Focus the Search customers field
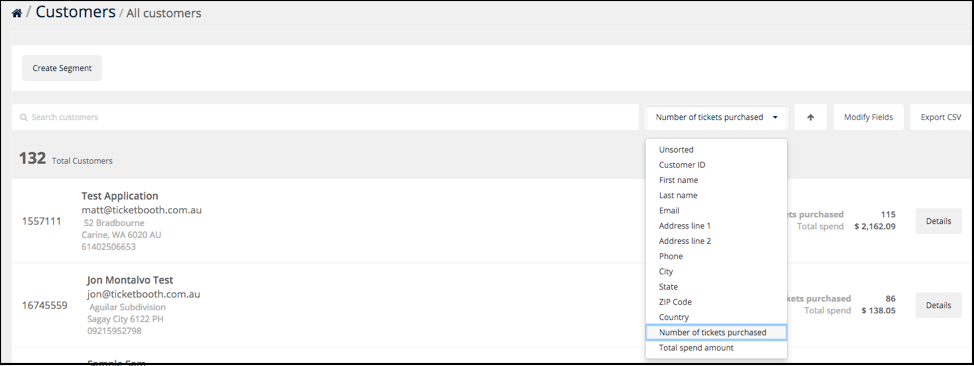This screenshot has height=366, width=974. click(325, 117)
